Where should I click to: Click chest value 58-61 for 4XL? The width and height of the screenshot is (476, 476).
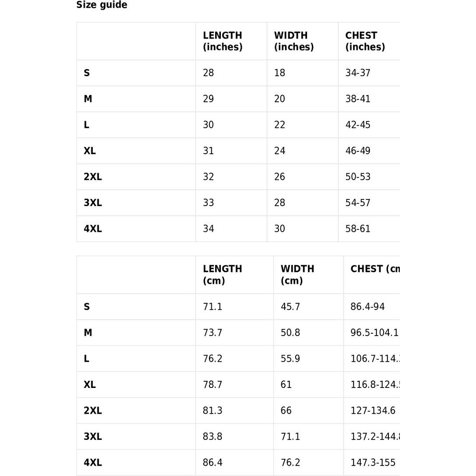pos(357,228)
